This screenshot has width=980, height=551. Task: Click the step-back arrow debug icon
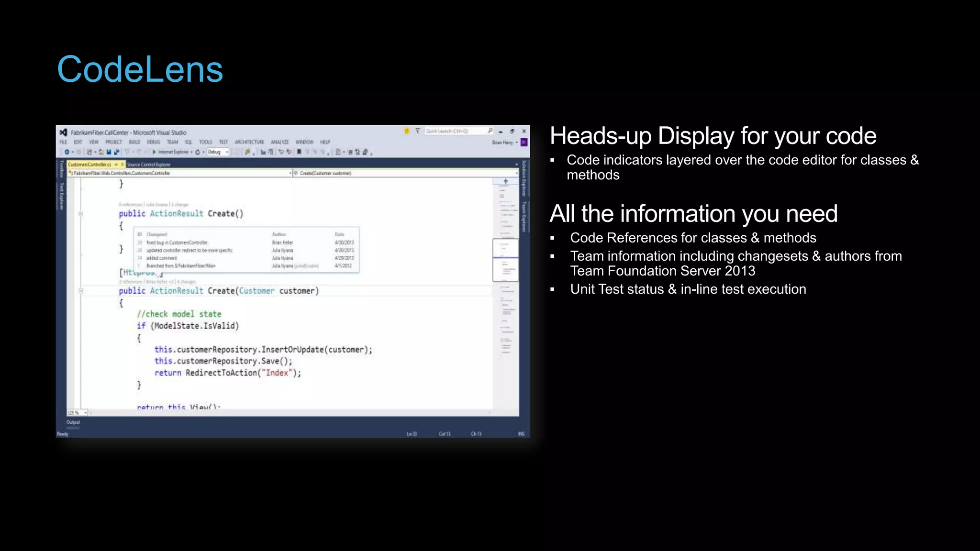[281, 152]
